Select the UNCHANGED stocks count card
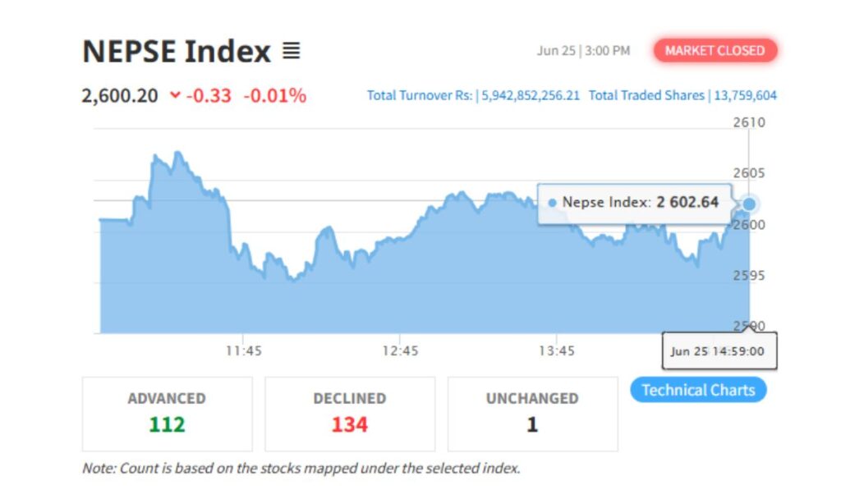 (x=531, y=413)
